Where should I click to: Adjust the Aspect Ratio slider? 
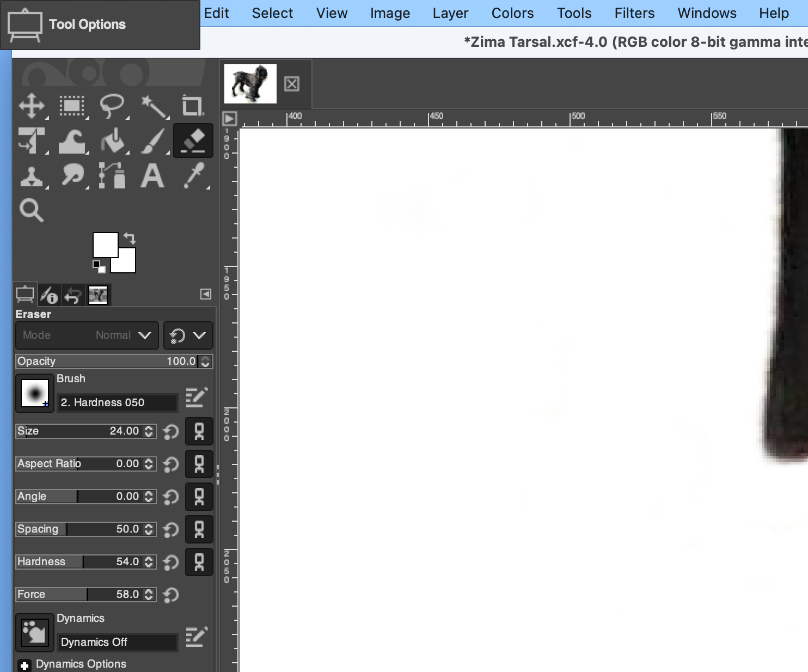(x=79, y=463)
